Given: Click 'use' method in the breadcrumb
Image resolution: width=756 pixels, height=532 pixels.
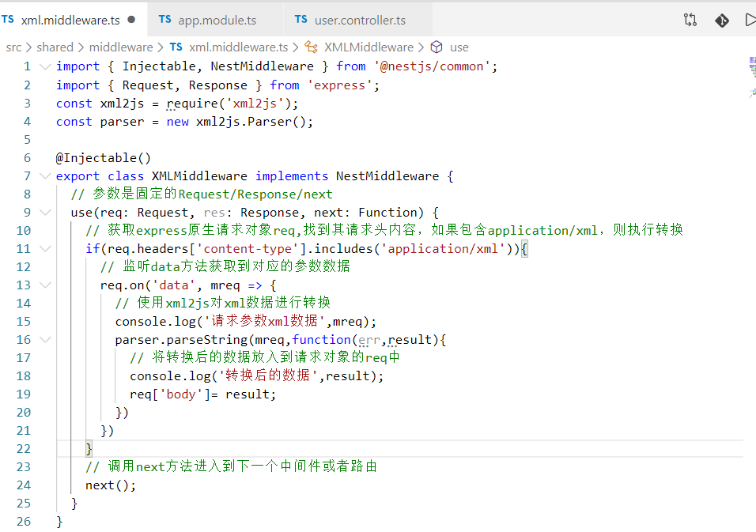Looking at the screenshot, I should [x=459, y=47].
